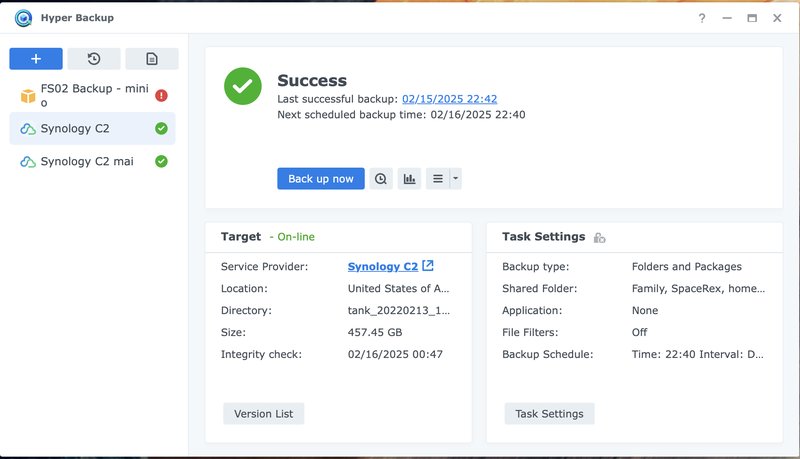Click cloud icon of Synology C2 mai task
Viewport: 800px width, 459px height.
coord(28,162)
